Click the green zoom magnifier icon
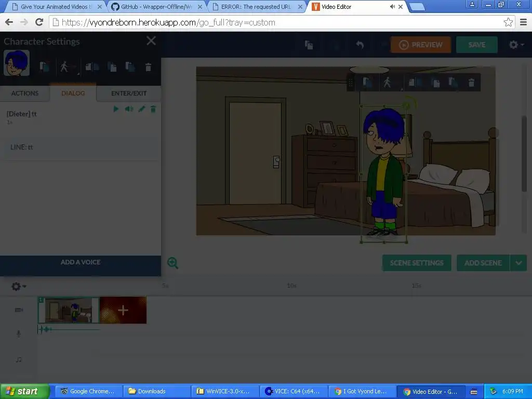The width and height of the screenshot is (532, 399). pyautogui.click(x=172, y=262)
